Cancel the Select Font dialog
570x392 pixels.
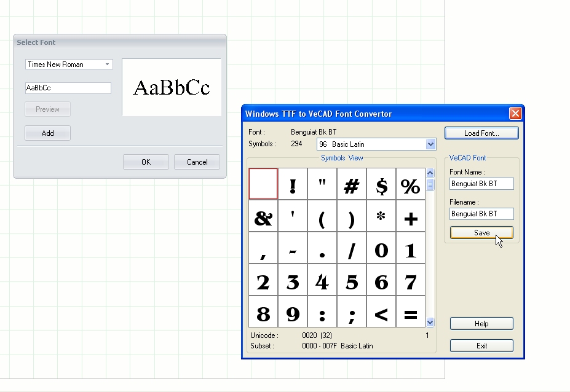point(197,162)
